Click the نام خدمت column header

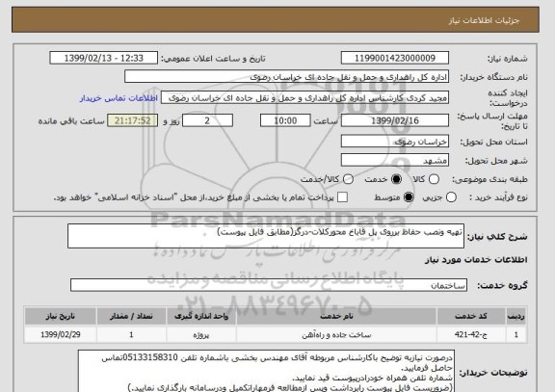[336, 316]
